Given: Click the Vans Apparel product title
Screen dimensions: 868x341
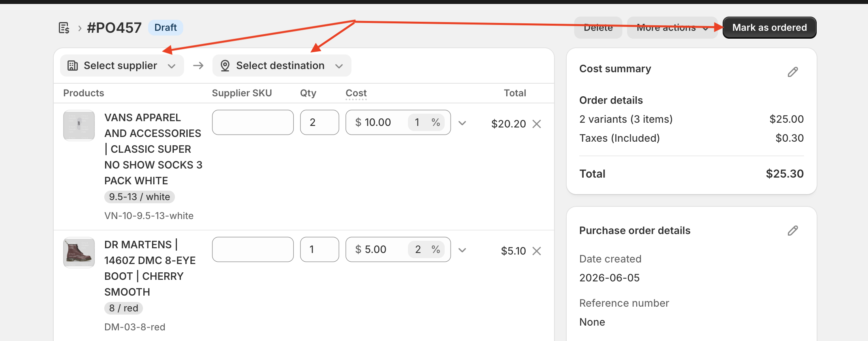Looking at the screenshot, I should click(153, 149).
